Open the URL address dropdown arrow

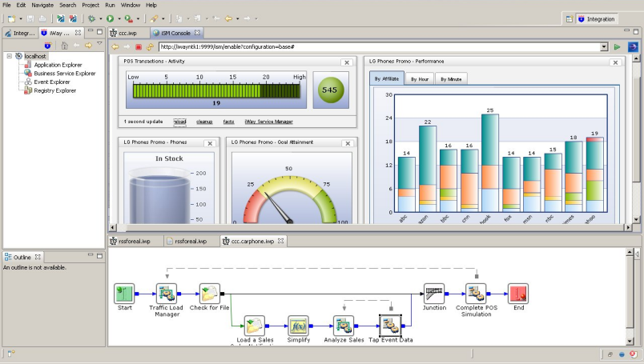(604, 47)
